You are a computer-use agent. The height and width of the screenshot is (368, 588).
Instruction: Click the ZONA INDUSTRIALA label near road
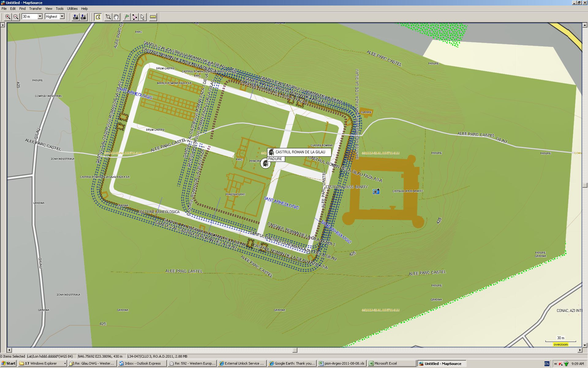[63, 159]
